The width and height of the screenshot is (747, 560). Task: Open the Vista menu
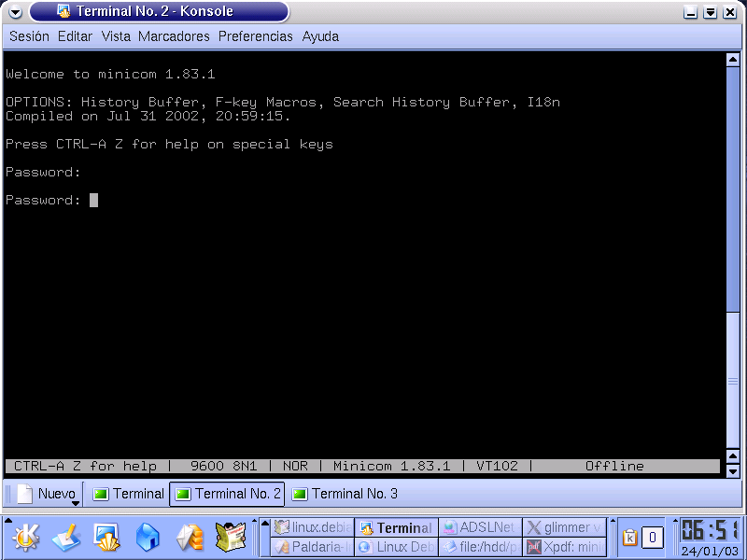tap(116, 36)
